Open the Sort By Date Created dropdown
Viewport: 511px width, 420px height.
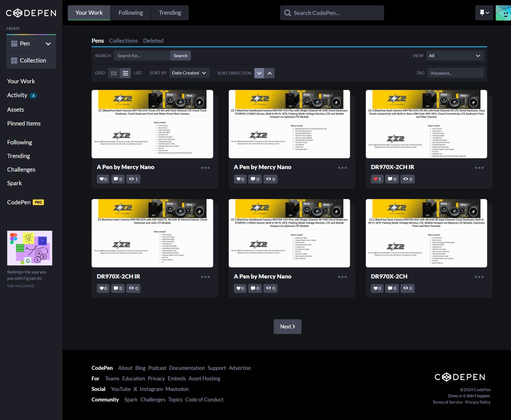click(189, 73)
